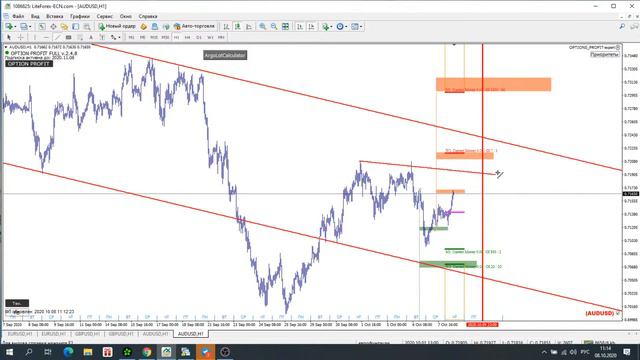Expand the New Chart dropdown arrow

pyautogui.click(x=15, y=27)
